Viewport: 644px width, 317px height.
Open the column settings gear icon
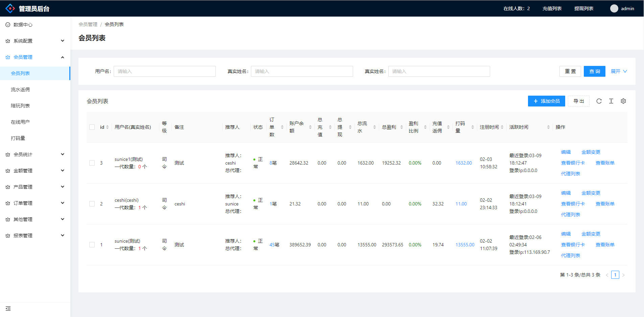tap(623, 101)
